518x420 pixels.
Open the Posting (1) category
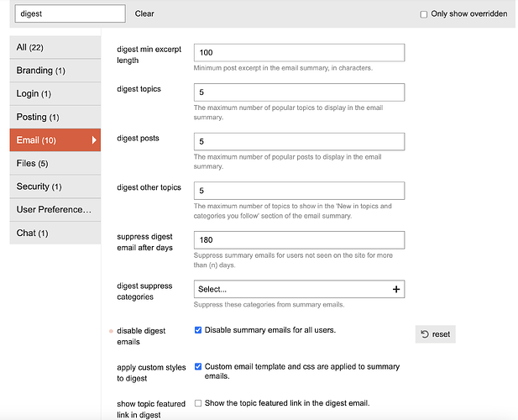pyautogui.click(x=55, y=117)
